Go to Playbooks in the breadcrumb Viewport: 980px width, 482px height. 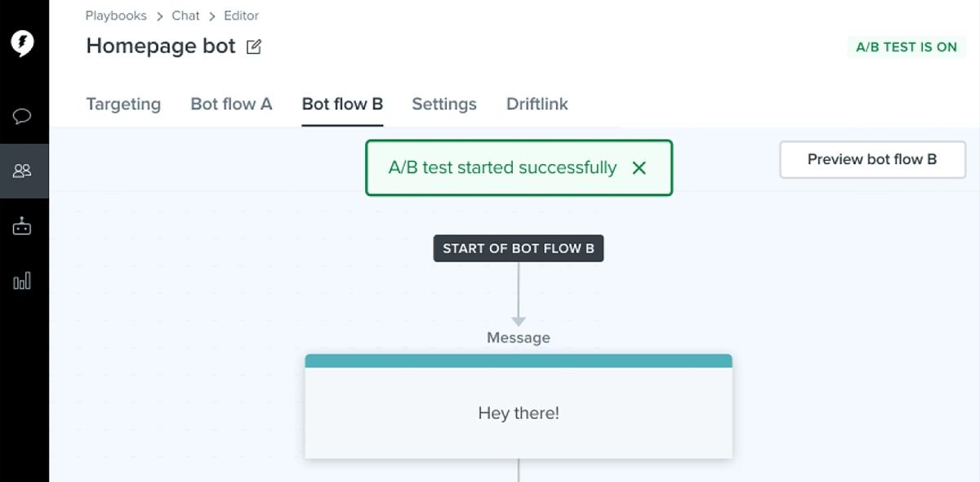point(116,16)
